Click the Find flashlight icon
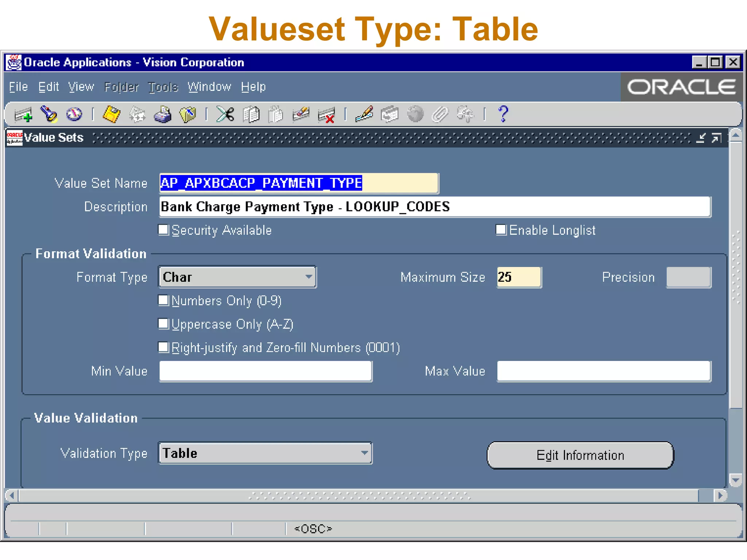747x560 pixels. (x=49, y=114)
